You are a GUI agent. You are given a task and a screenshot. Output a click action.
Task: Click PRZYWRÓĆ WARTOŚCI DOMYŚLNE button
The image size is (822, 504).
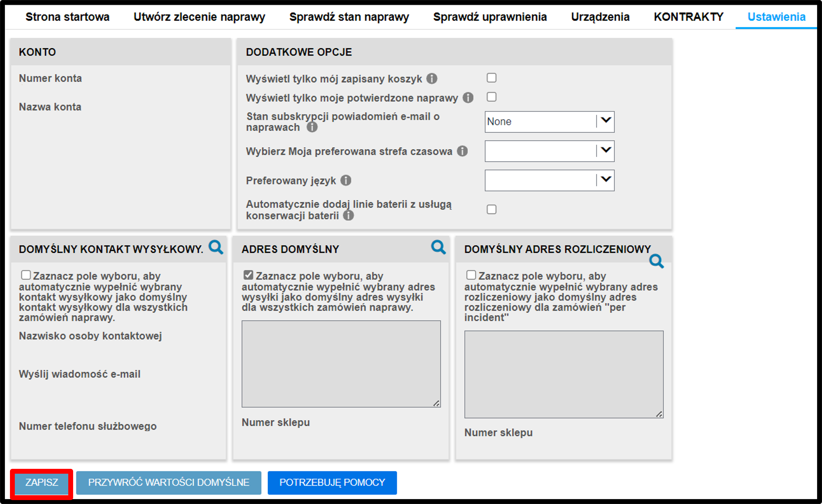169,482
